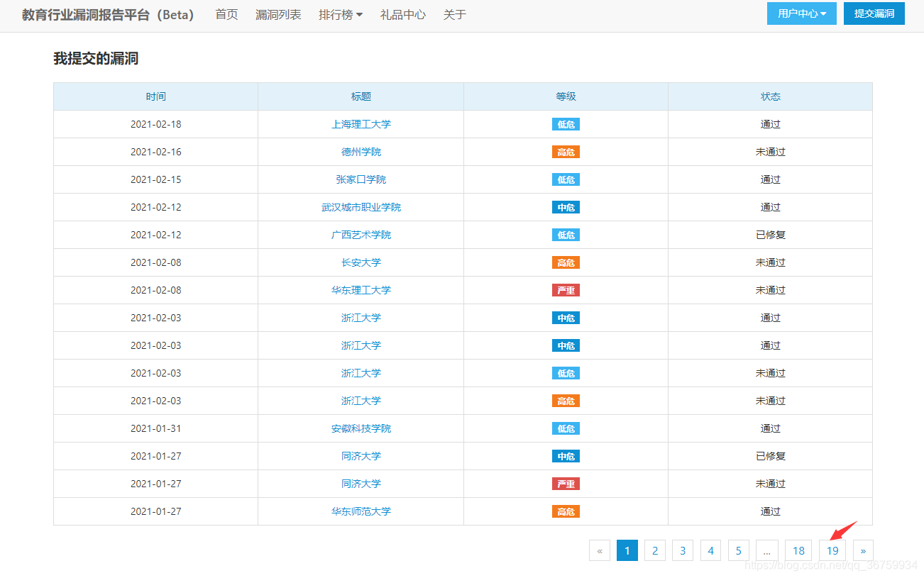Expand the 排行榜 menu
924x578 pixels.
[341, 14]
